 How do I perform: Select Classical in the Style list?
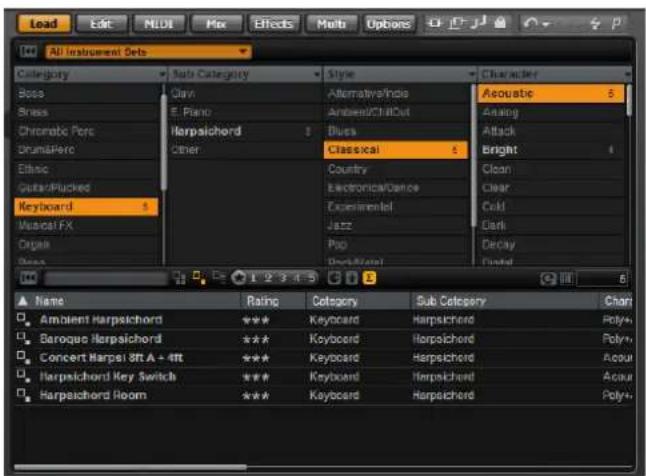[396, 150]
